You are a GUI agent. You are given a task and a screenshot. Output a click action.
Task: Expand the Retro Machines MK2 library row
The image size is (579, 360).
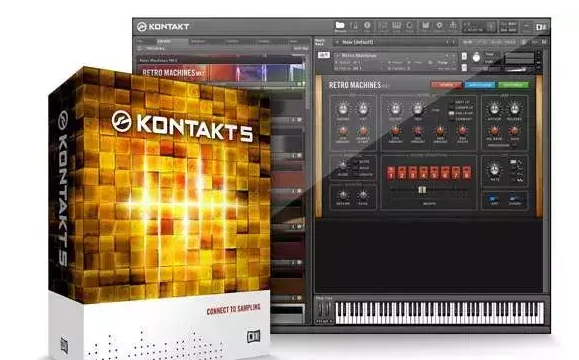coord(221,60)
